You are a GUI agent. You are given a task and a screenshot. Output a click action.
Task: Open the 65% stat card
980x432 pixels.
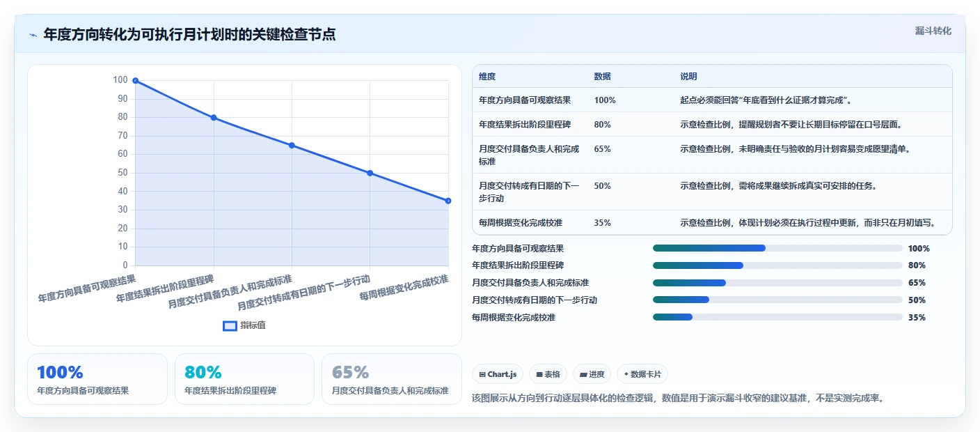click(x=392, y=379)
